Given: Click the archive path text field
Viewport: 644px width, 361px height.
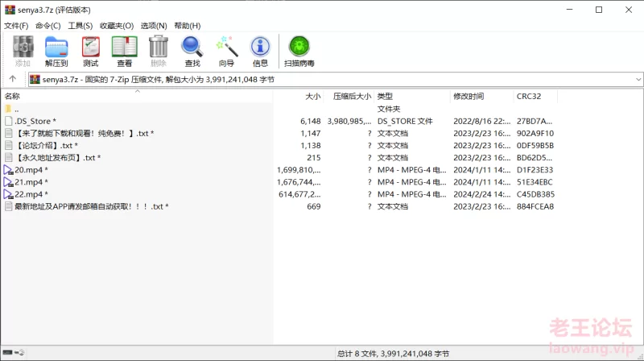Looking at the screenshot, I should (336, 79).
